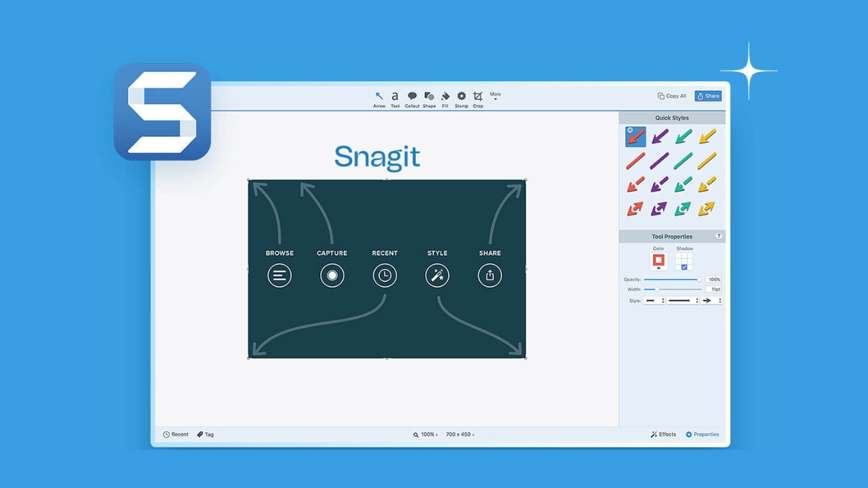Choose the Callout tool
The height and width of the screenshot is (488, 868).
[x=412, y=99]
